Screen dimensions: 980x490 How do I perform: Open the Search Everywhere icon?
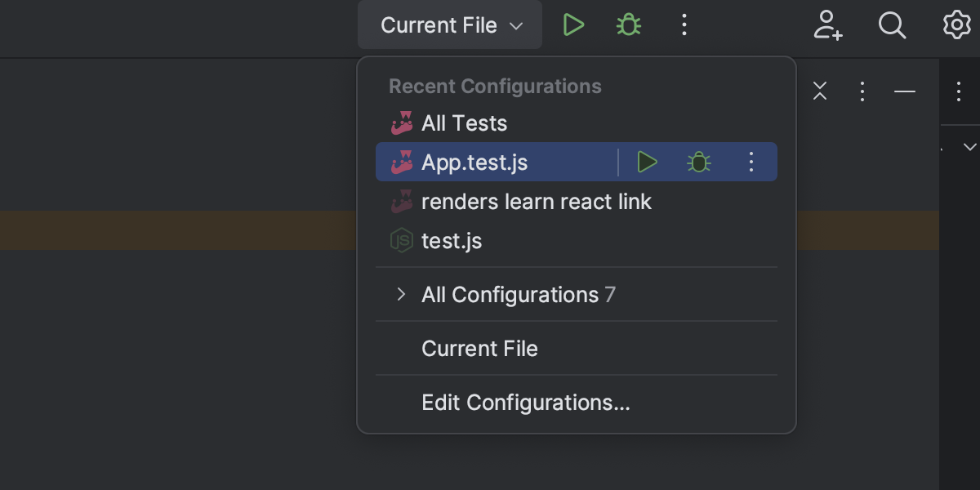pos(893,25)
